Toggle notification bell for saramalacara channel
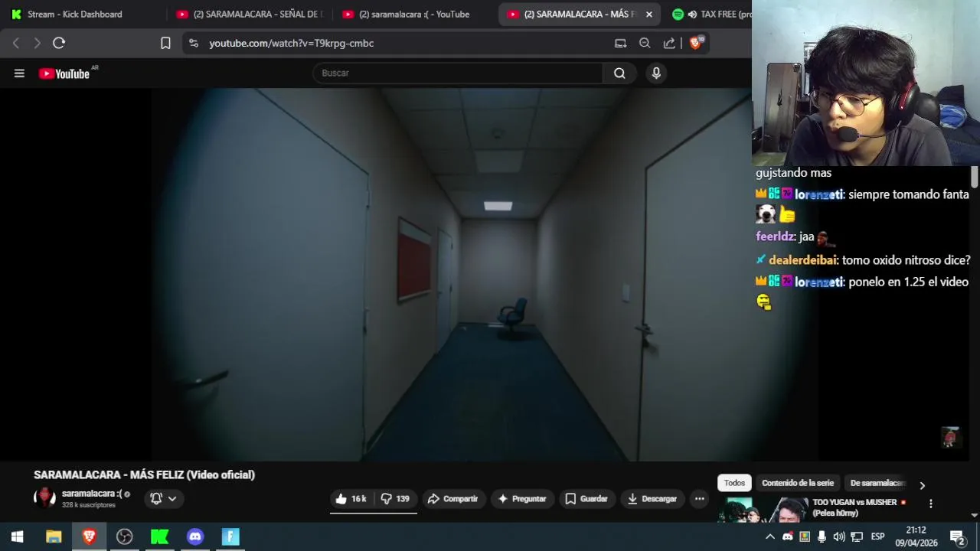 point(156,498)
